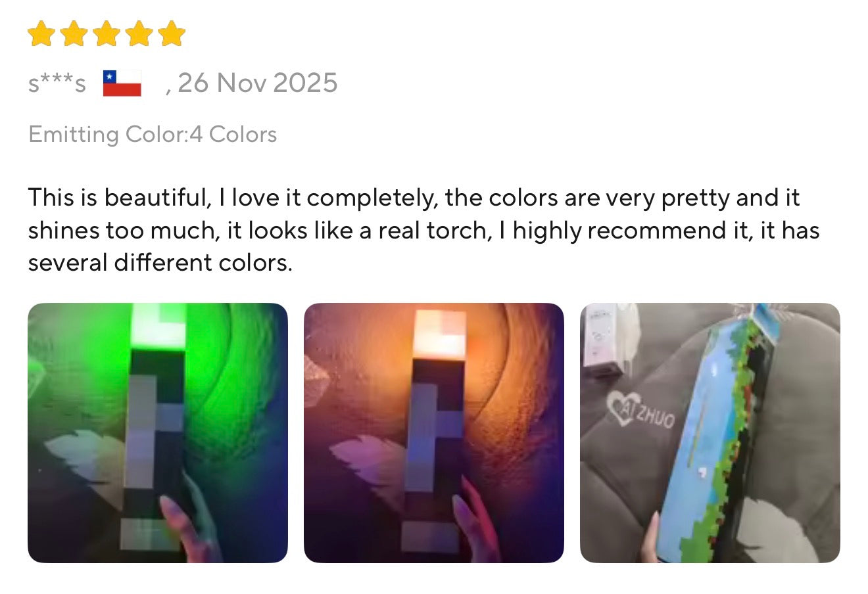Click the glowing orange torch top

(439, 334)
